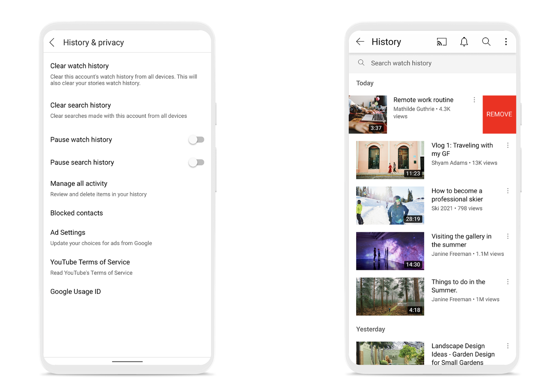Open options for Things to do in the Summer
The height and width of the screenshot is (392, 560).
pos(508,282)
